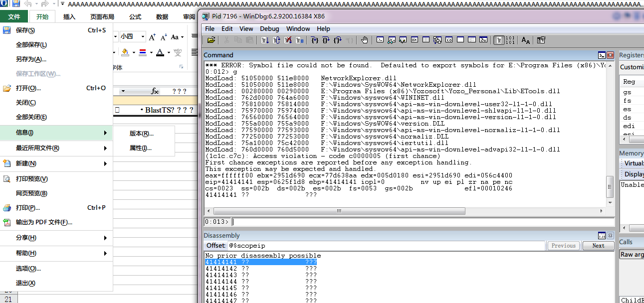Toggle Source mode off (101 icon)
Screen dimensions: 644x303
pyautogui.click(x=510, y=40)
